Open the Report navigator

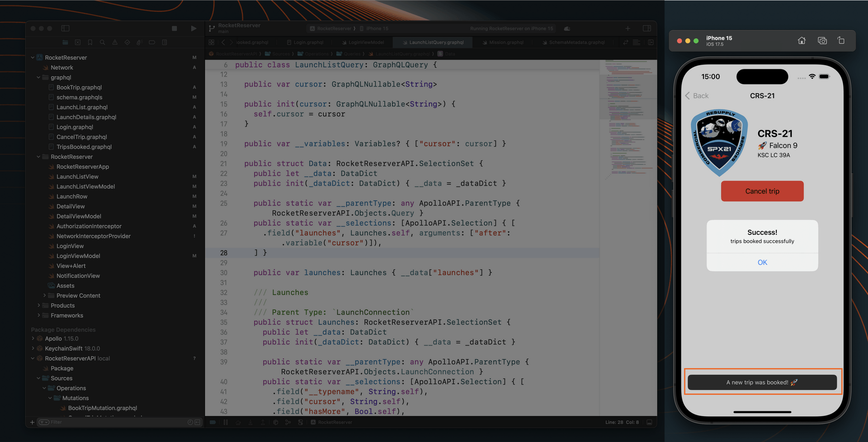tap(164, 42)
